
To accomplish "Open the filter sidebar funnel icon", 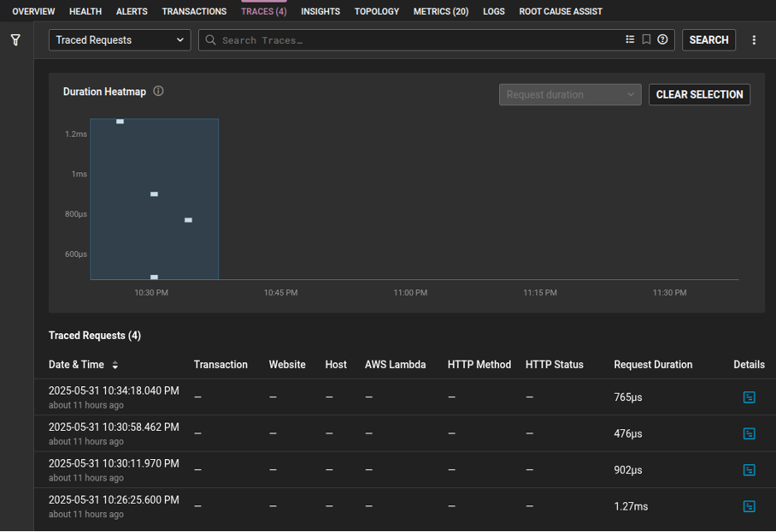I will pyautogui.click(x=16, y=40).
